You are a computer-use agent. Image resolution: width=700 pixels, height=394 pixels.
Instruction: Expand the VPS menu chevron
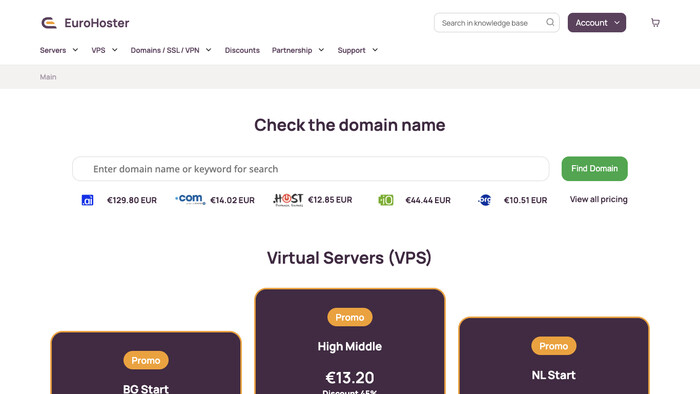(115, 50)
